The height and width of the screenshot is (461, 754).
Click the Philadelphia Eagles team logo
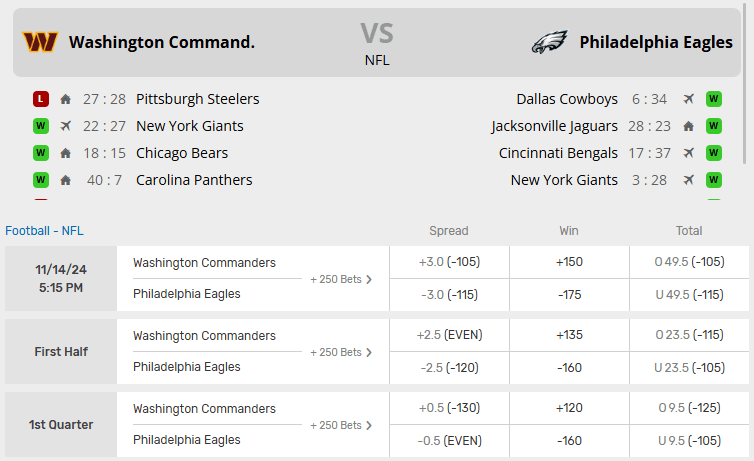click(x=550, y=43)
